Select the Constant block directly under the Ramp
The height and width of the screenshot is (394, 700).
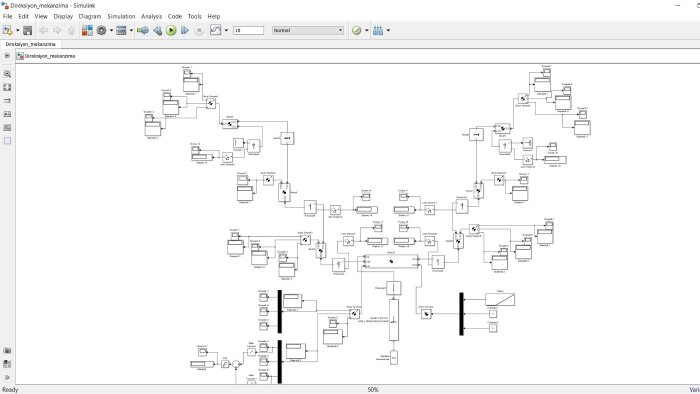coord(493,314)
